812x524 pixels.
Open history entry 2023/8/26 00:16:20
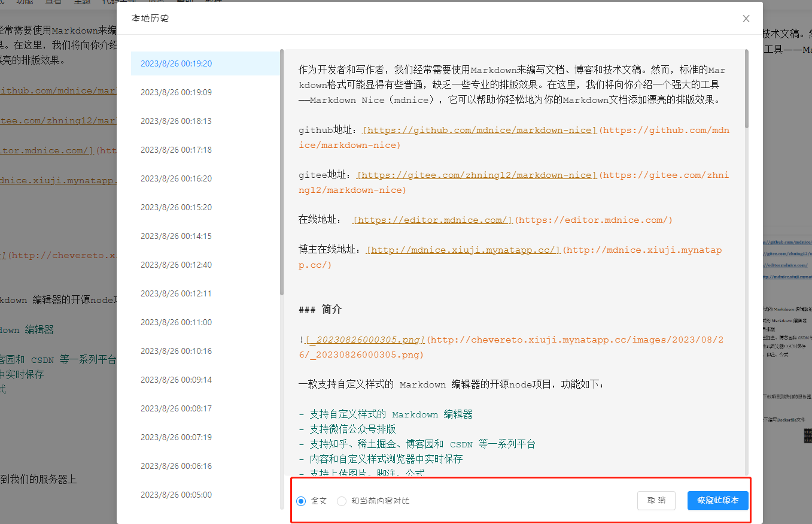coord(205,178)
